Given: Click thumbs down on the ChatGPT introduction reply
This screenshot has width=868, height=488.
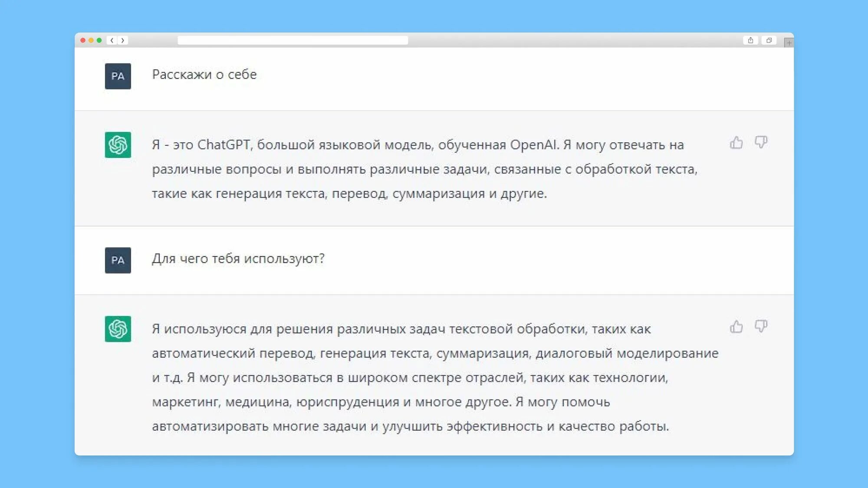Looking at the screenshot, I should tap(761, 142).
